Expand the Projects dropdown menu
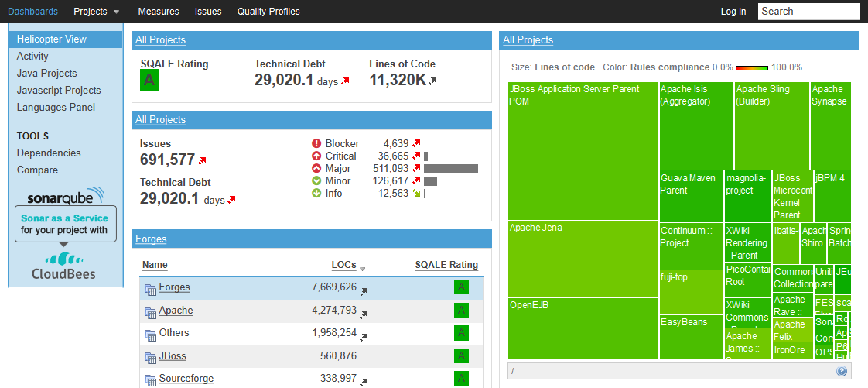 pyautogui.click(x=97, y=11)
